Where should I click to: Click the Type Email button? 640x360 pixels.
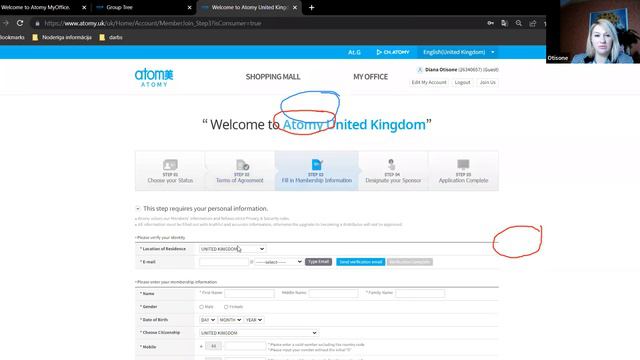[x=318, y=262]
